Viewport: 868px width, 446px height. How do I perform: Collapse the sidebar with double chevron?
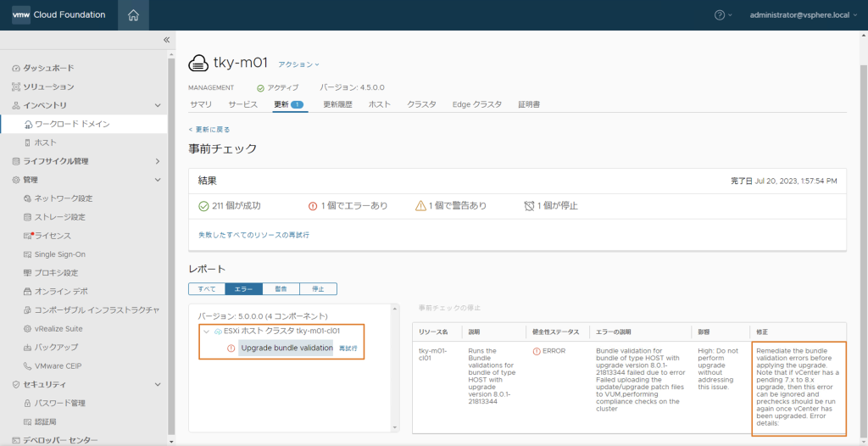point(166,40)
